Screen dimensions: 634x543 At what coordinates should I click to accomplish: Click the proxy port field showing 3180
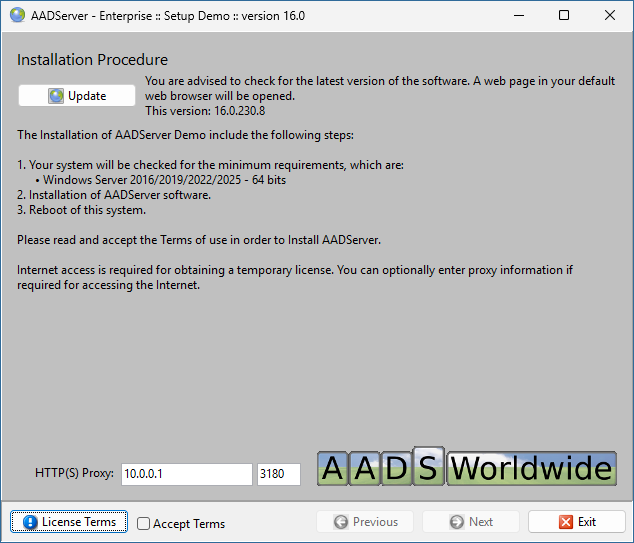(x=278, y=474)
